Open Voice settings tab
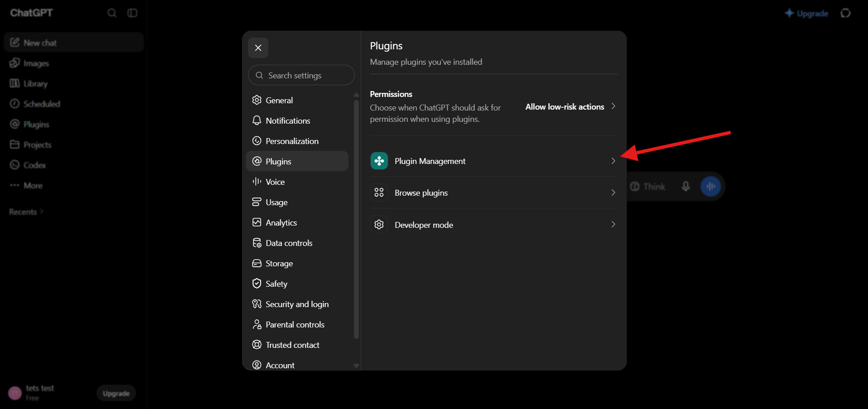Screen dimensions: 868x409 (297, 182)
